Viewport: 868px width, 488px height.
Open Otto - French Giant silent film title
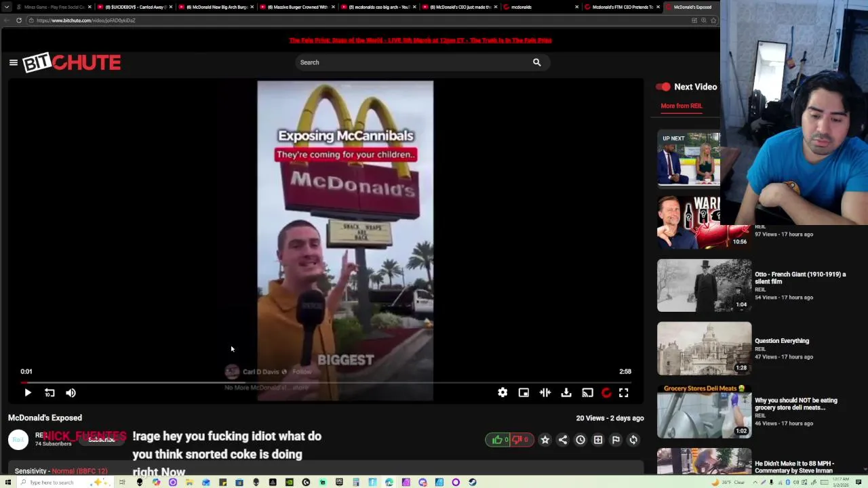(800, 278)
